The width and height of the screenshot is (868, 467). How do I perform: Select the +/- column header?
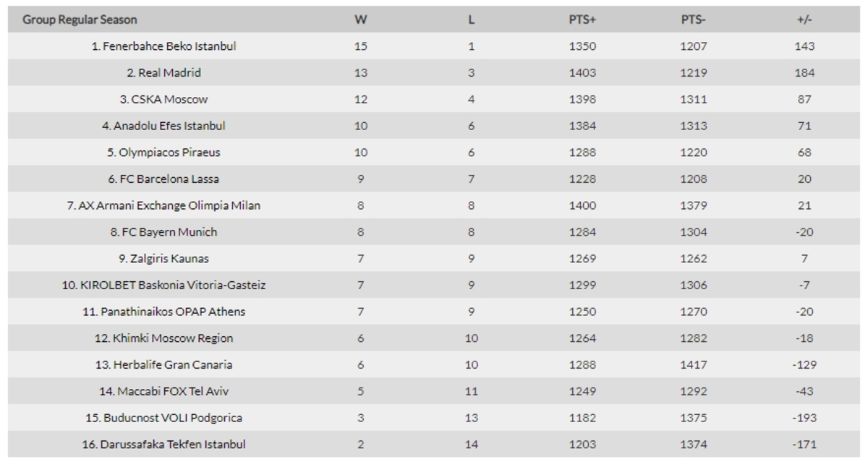[804, 20]
